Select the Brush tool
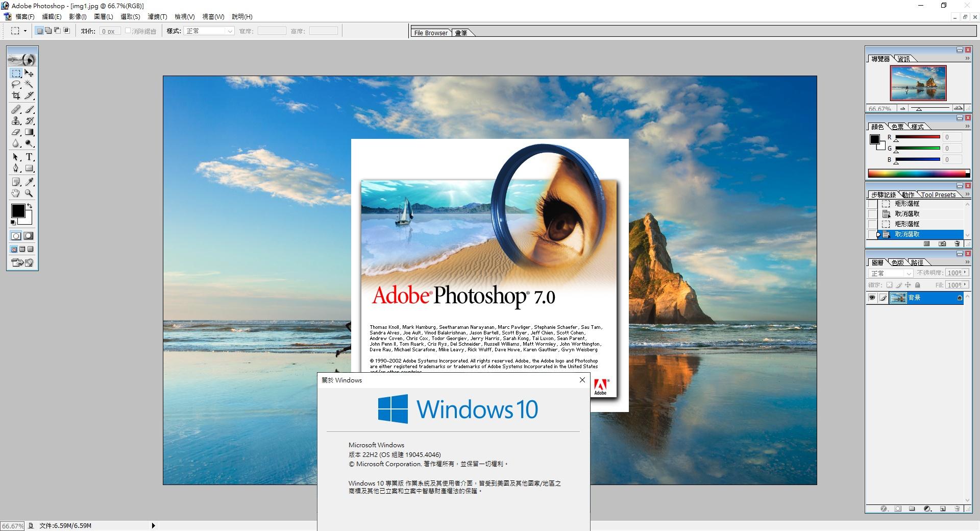 pyautogui.click(x=29, y=109)
